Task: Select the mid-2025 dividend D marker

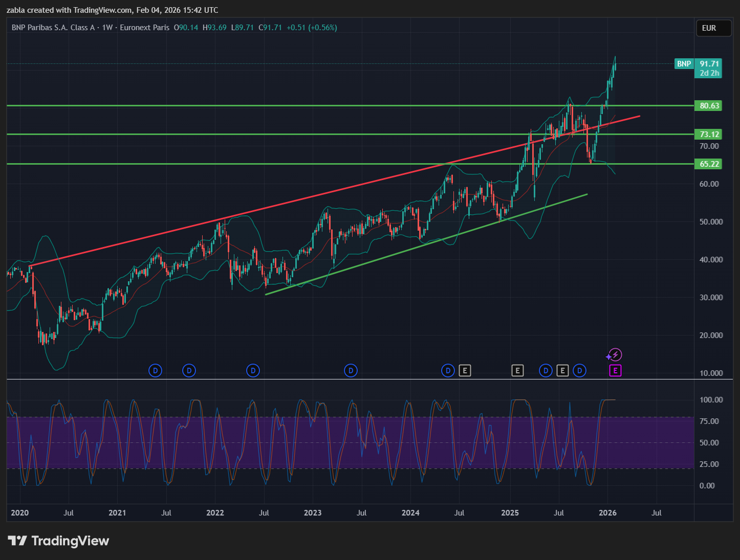Action: click(x=546, y=370)
